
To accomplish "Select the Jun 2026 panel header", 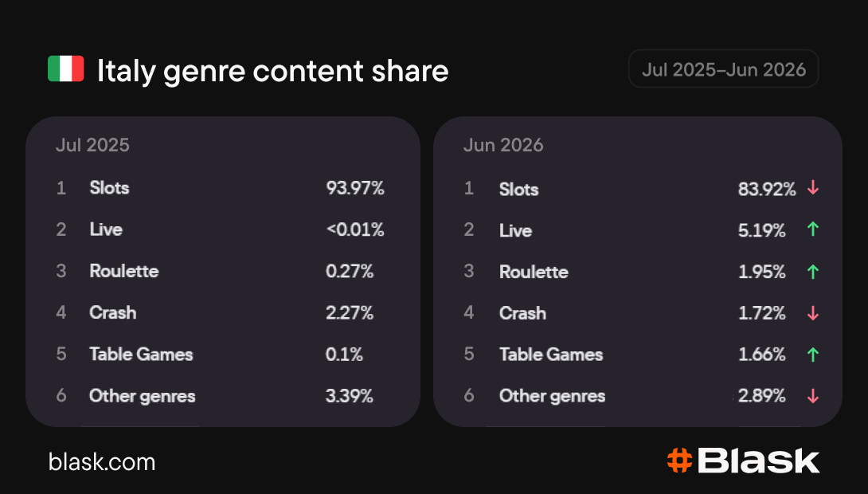I will (x=503, y=145).
